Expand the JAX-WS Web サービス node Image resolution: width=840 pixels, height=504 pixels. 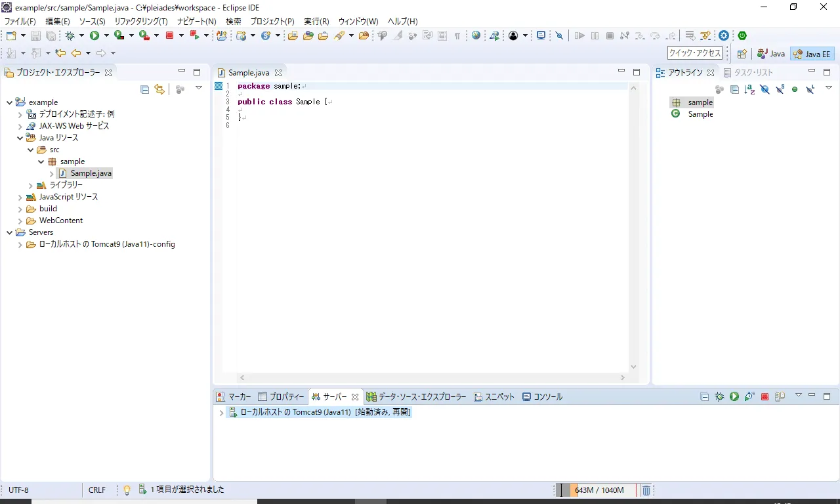[x=20, y=126]
